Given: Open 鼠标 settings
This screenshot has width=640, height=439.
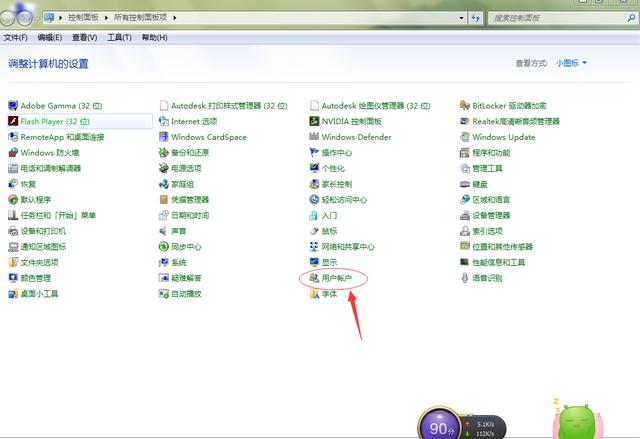Looking at the screenshot, I should 323,231.
